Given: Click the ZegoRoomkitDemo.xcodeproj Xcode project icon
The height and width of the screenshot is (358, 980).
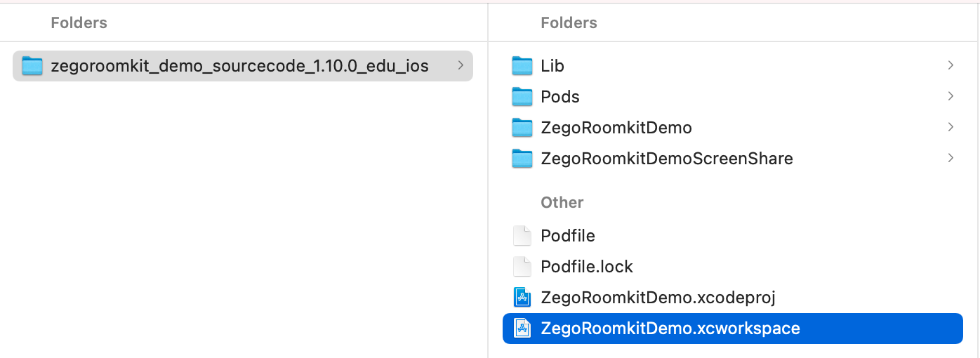Looking at the screenshot, I should pyautogui.click(x=522, y=298).
